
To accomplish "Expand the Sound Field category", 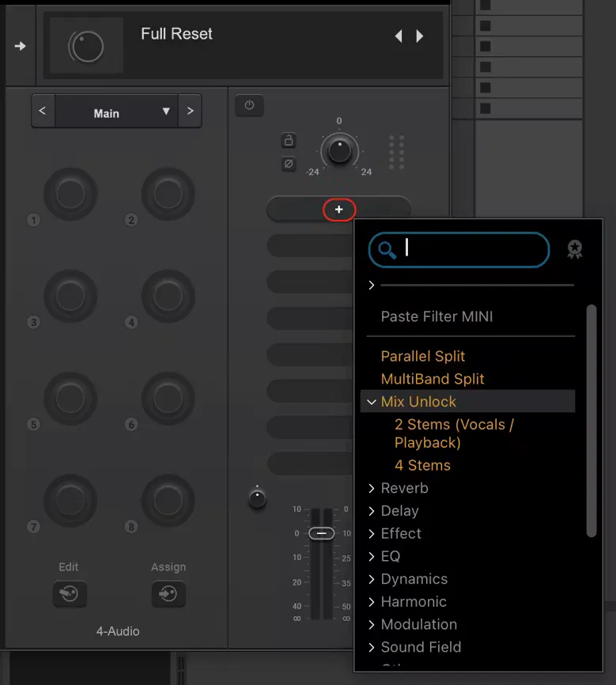I will click(x=372, y=647).
